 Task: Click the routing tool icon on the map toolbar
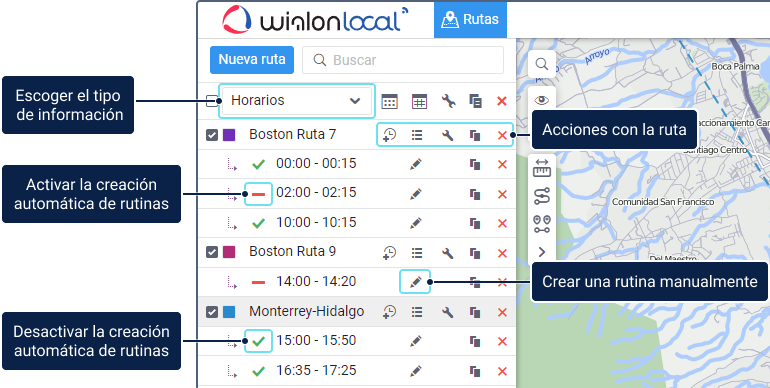point(542,196)
